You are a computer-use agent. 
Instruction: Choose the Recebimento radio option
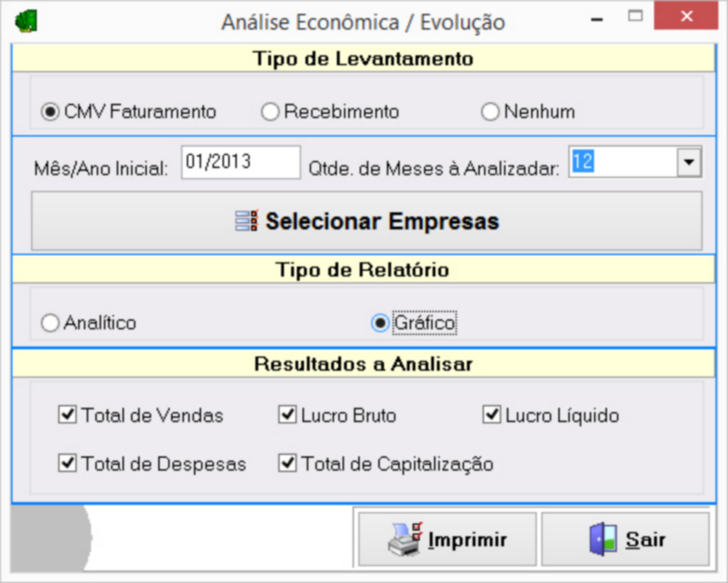tap(269, 112)
